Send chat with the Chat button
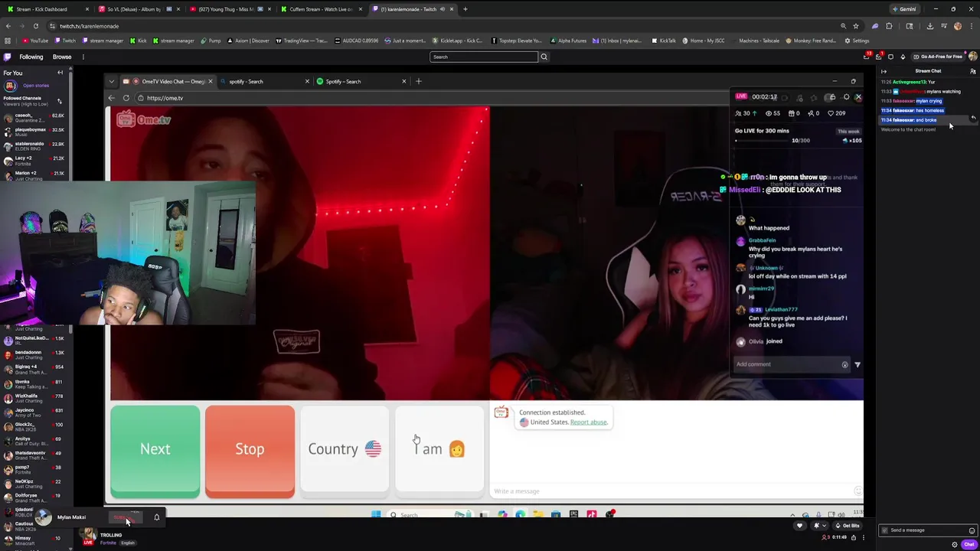The image size is (980, 551). click(969, 544)
